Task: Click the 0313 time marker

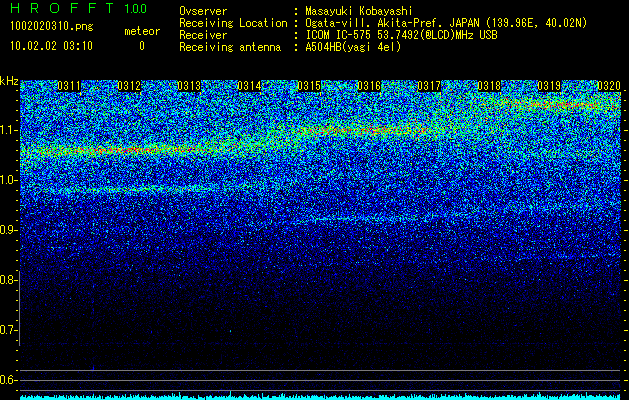Action: (x=189, y=86)
